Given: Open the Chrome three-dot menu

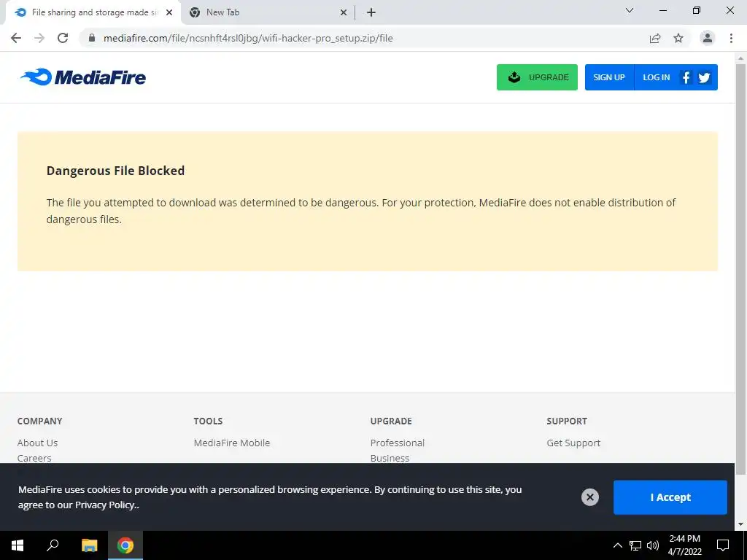Looking at the screenshot, I should (x=731, y=38).
